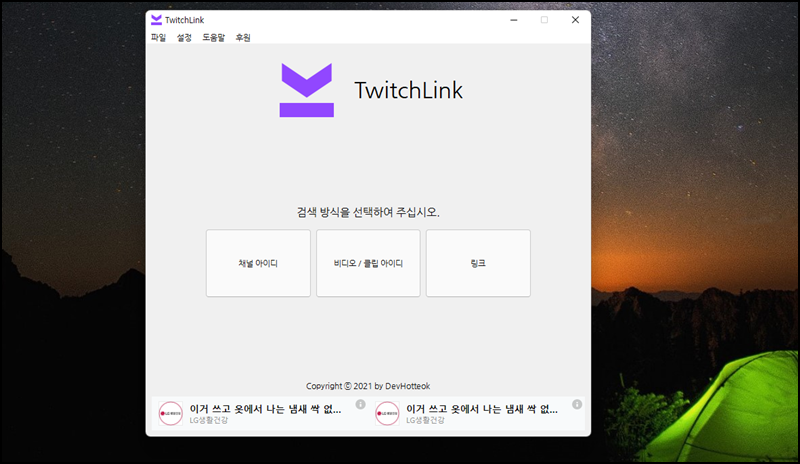
Task: Minimize the TwitchLink window
Action: tap(514, 20)
